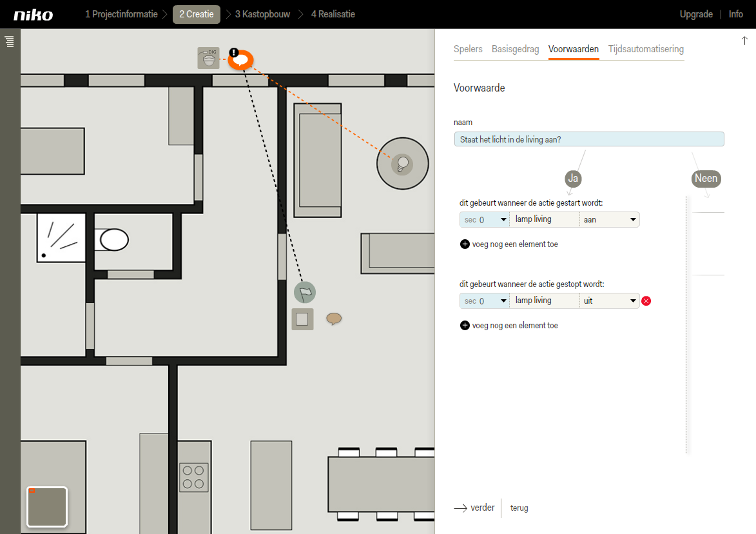The width and height of the screenshot is (756, 534).
Task: Open the Info link
Action: tap(735, 14)
